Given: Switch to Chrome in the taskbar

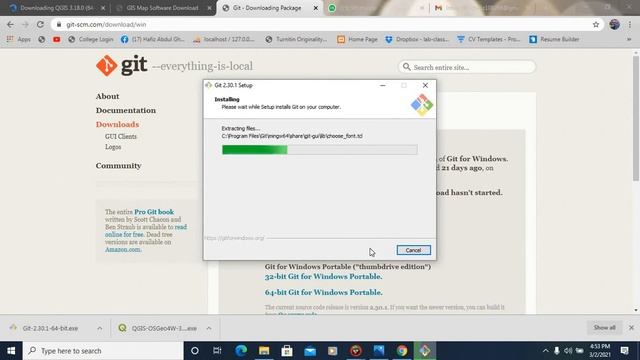Looking at the screenshot, I should [x=402, y=351].
